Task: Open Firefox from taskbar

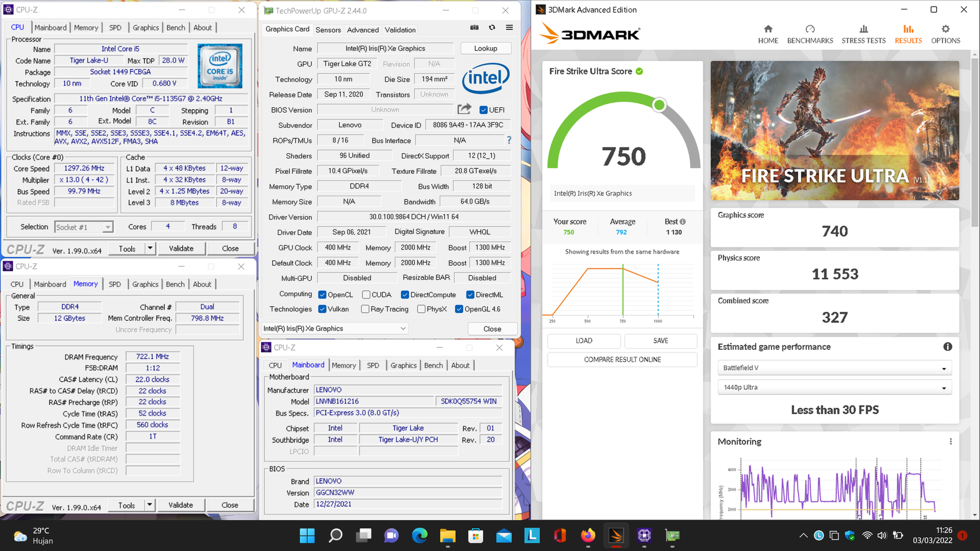Action: 588,536
